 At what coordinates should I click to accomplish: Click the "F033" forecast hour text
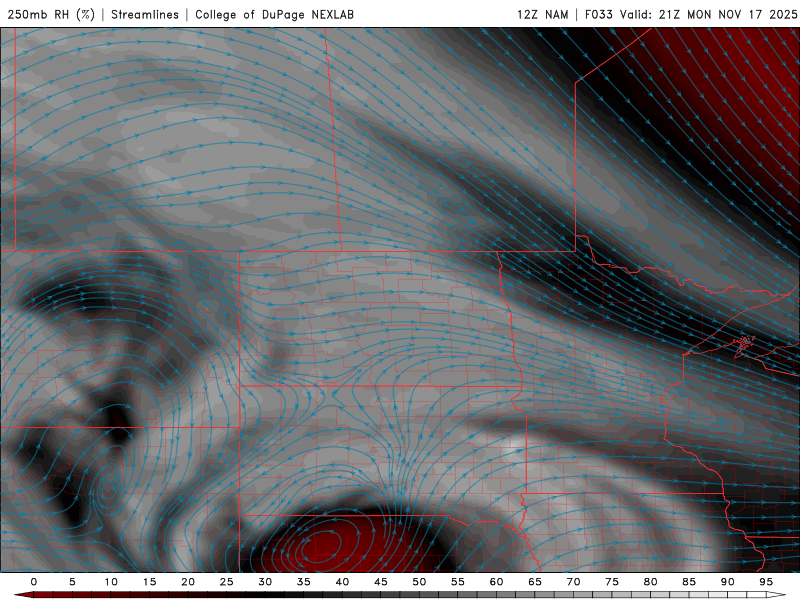pyautogui.click(x=598, y=14)
